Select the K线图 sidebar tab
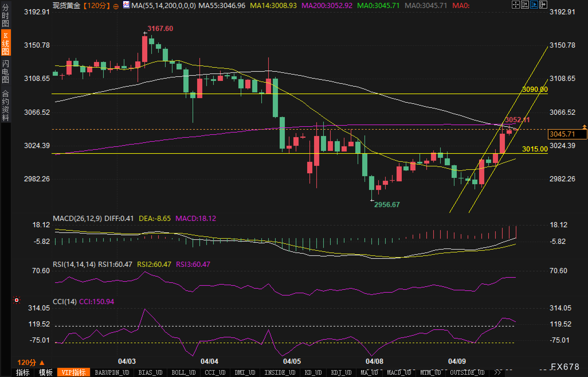Image resolution: width=588 pixels, height=377 pixels. click(x=5, y=43)
